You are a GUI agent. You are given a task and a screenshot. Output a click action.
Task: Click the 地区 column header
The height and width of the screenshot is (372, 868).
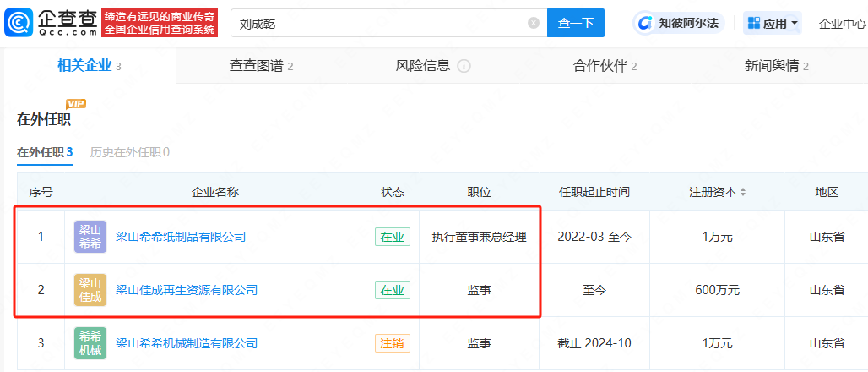coord(827,193)
